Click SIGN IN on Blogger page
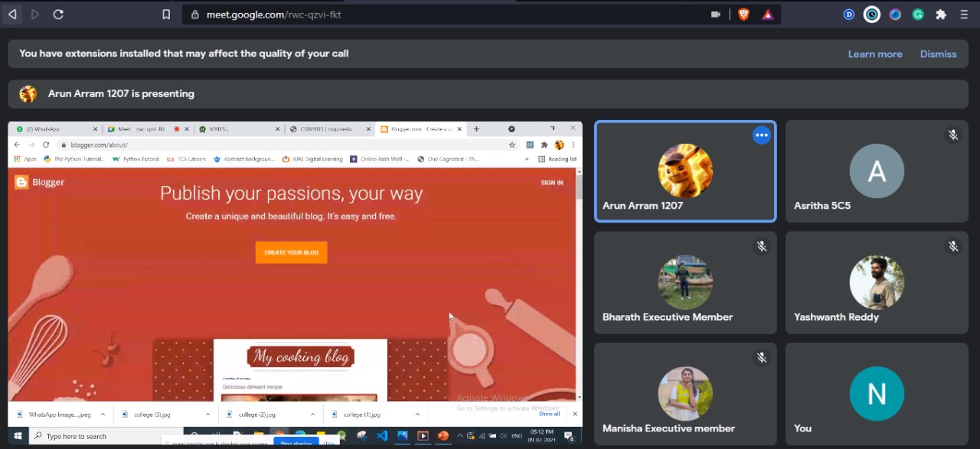 pos(552,183)
